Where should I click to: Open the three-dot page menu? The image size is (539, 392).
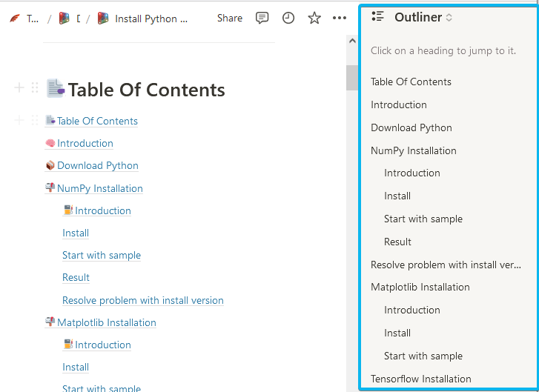click(340, 19)
